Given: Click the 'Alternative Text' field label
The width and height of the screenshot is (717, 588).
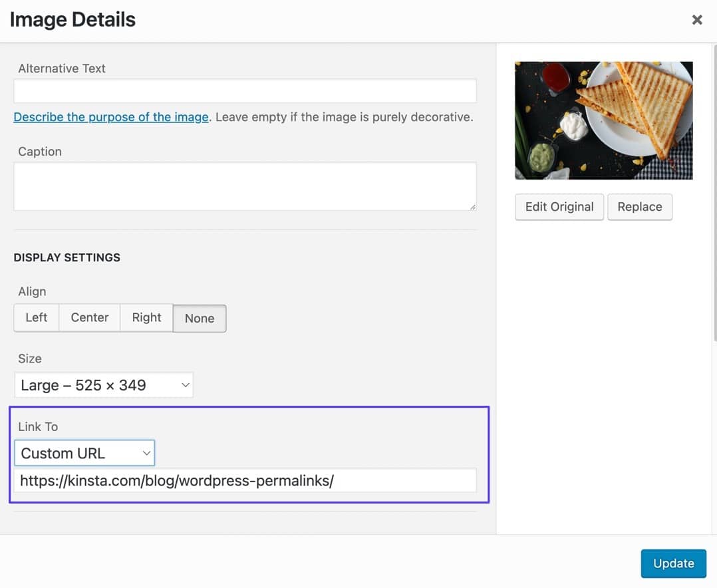Looking at the screenshot, I should 62,69.
